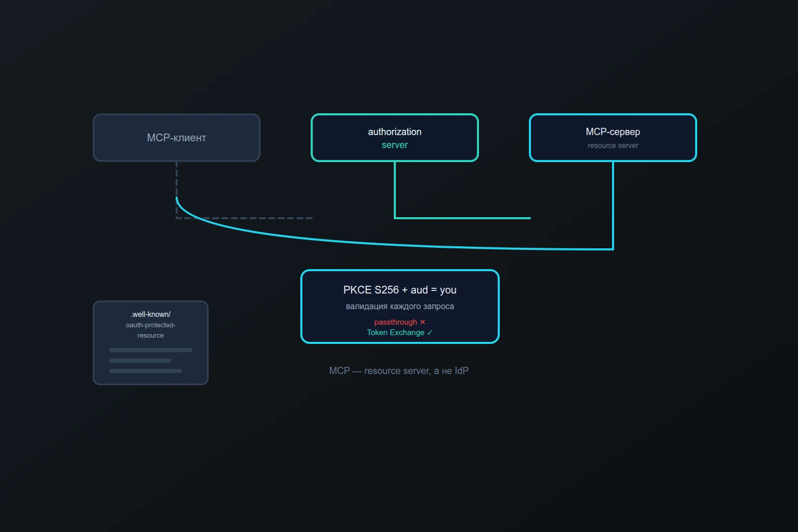
Task: Select the MCP-сервер resource server node
Action: [x=613, y=138]
